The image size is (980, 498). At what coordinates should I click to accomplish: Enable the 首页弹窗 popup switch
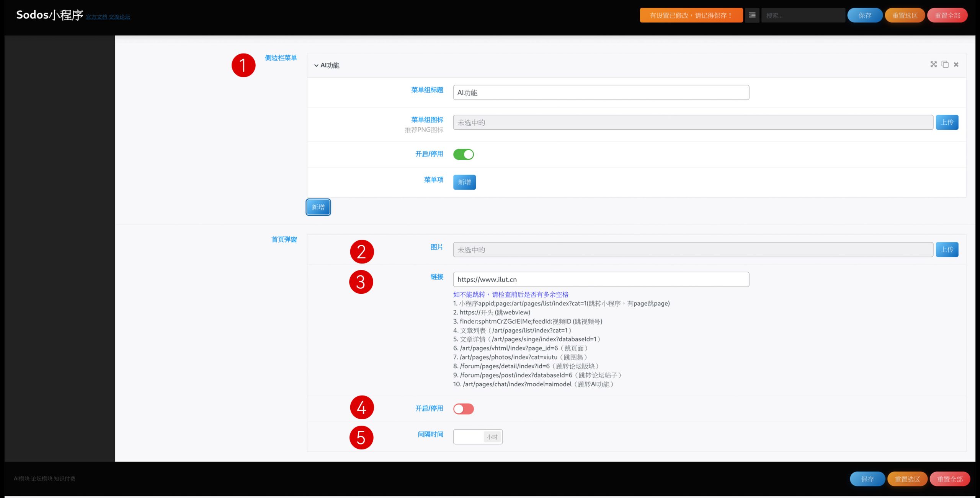coord(463,409)
